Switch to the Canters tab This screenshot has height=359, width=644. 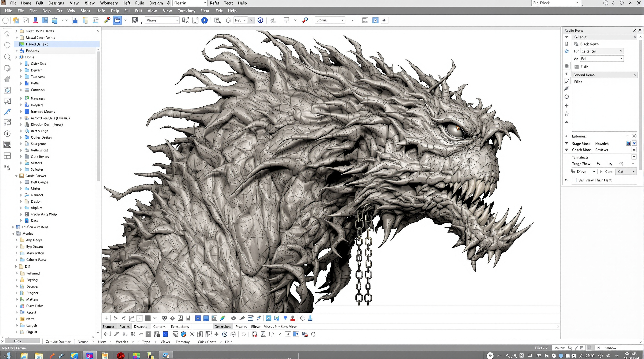[x=159, y=327]
